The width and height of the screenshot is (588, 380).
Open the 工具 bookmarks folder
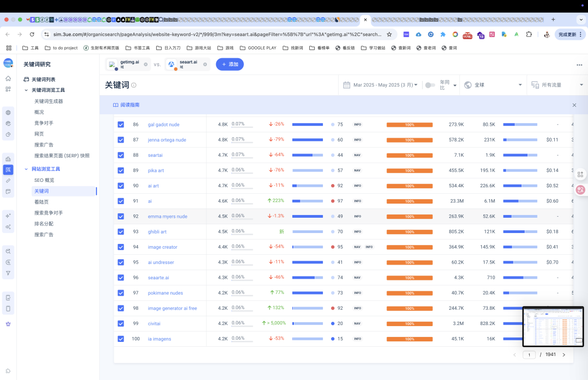30,48
